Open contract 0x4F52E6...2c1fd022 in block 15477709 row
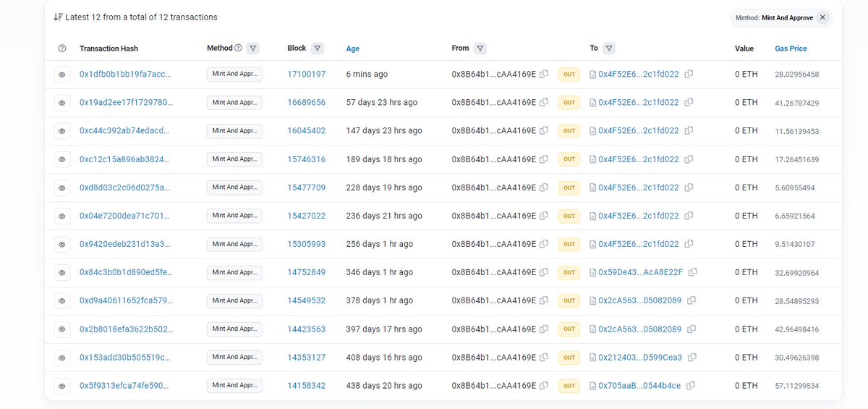The image size is (868, 409). (638, 187)
